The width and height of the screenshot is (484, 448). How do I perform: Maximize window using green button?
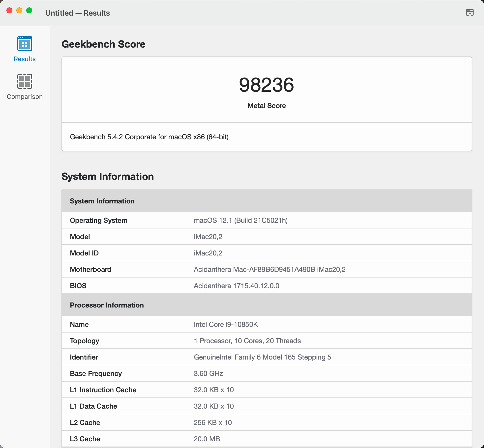[29, 10]
